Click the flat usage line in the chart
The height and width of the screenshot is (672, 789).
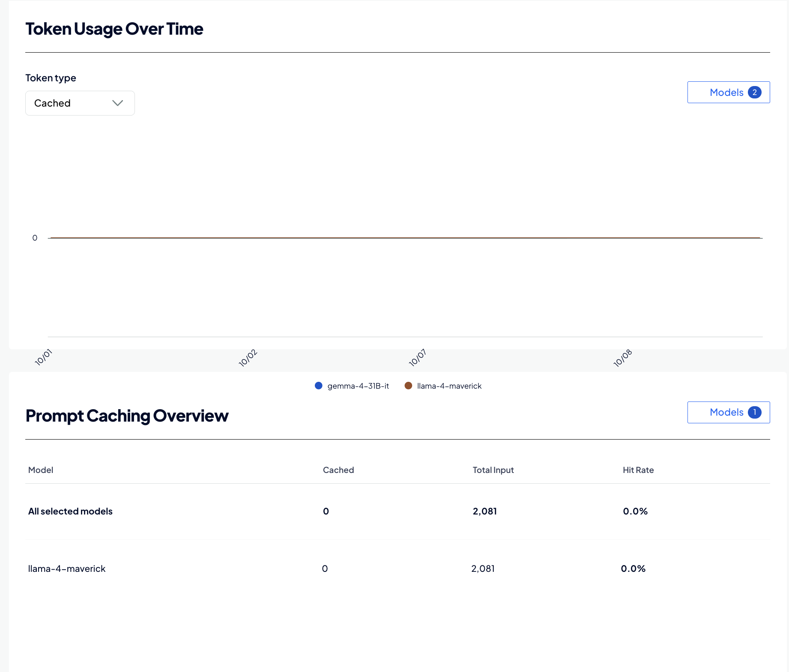point(405,238)
